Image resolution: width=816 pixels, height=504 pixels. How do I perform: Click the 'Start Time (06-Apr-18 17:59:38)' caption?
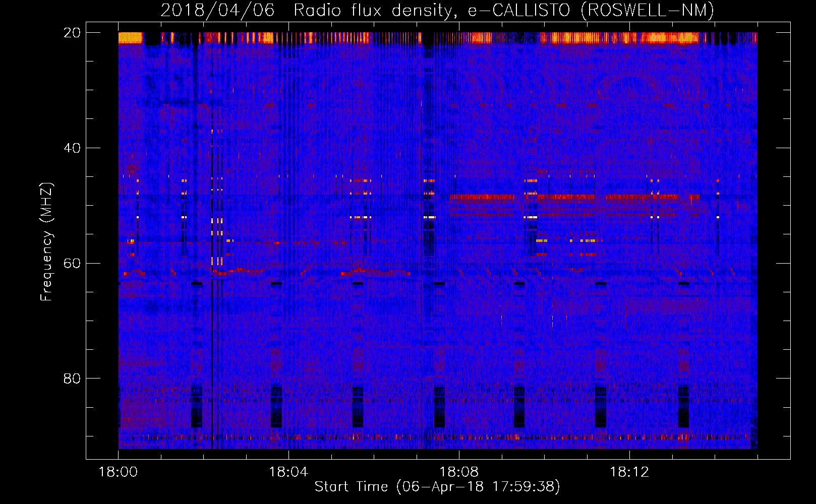point(437,487)
